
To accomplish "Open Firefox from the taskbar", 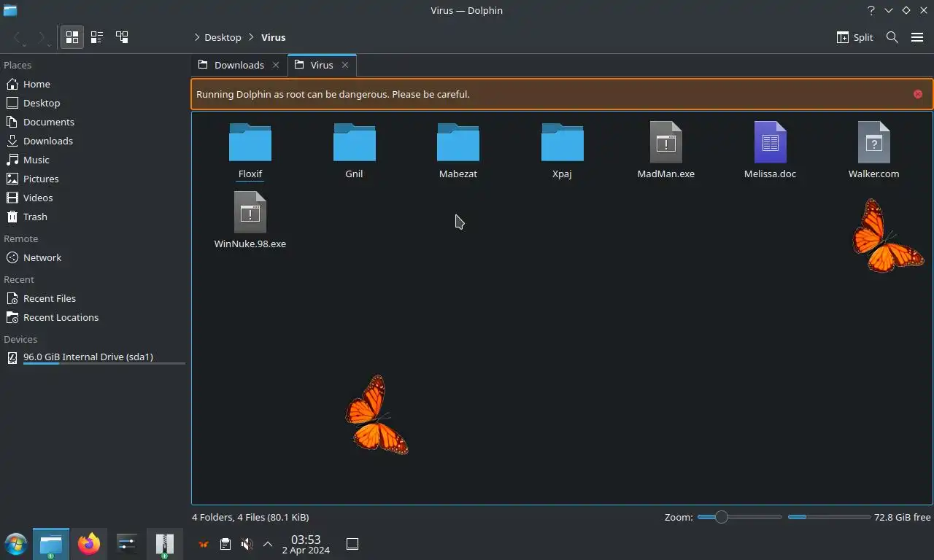I will [89, 544].
